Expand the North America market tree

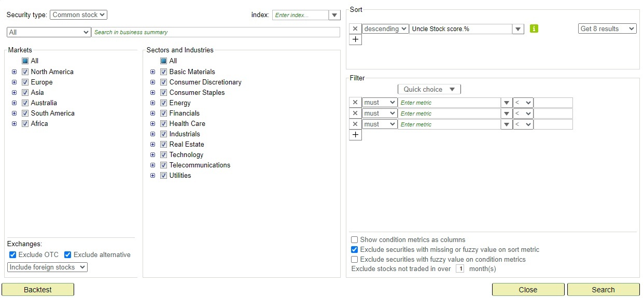click(x=14, y=72)
